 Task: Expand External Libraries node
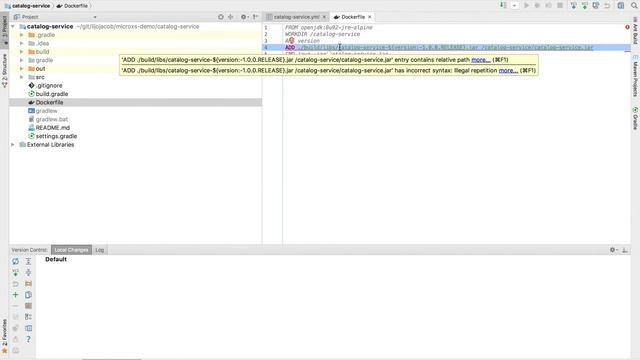click(x=13, y=144)
